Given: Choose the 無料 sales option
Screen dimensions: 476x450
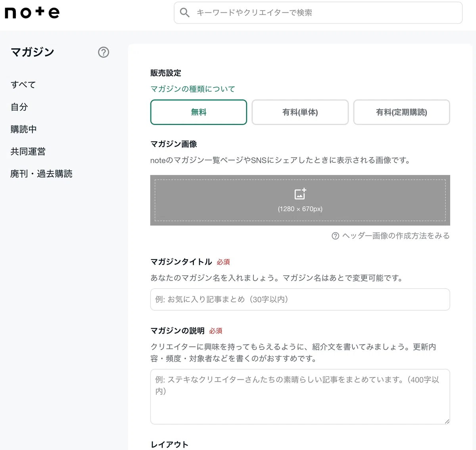Looking at the screenshot, I should coord(199,112).
